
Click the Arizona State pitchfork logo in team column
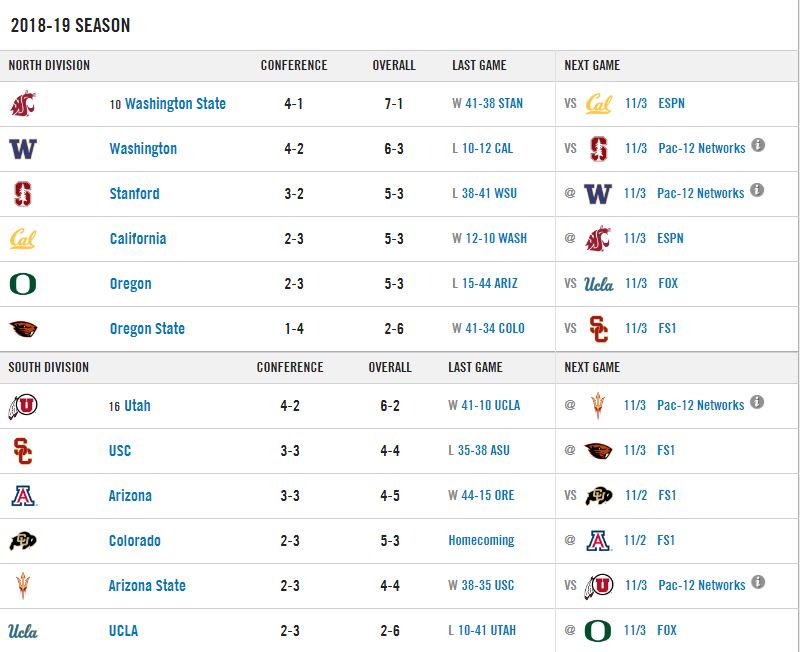(22, 586)
